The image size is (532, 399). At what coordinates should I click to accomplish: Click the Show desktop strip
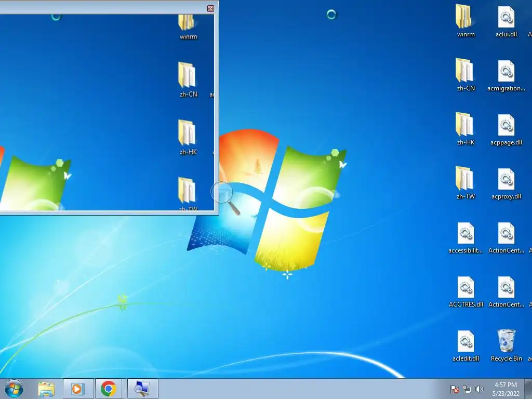pos(528,389)
